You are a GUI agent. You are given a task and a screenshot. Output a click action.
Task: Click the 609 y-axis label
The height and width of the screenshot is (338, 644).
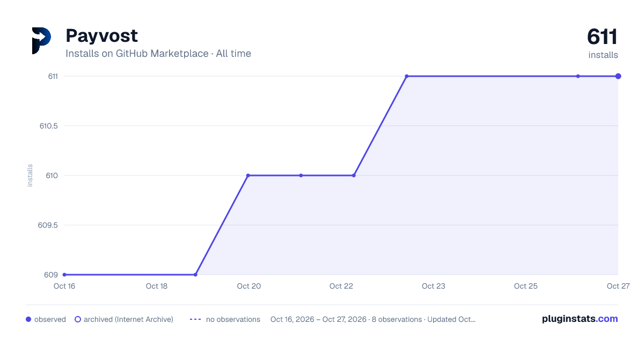[x=52, y=275]
